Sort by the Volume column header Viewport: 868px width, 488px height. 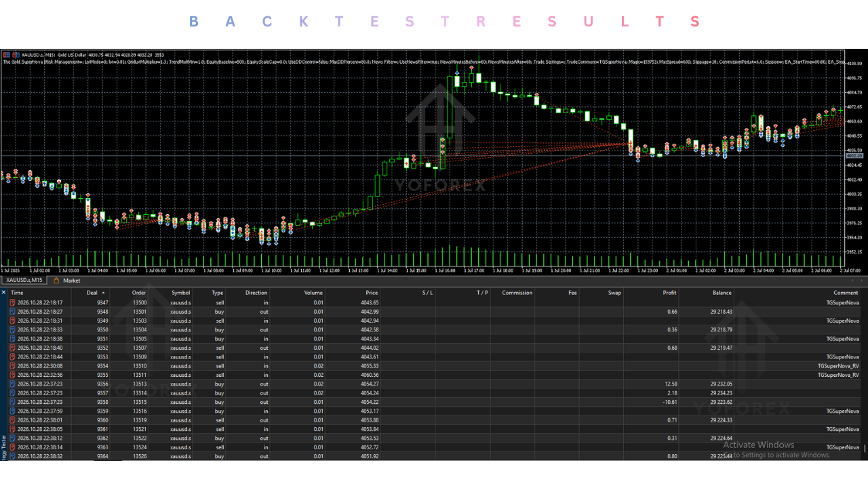pyautogui.click(x=313, y=293)
